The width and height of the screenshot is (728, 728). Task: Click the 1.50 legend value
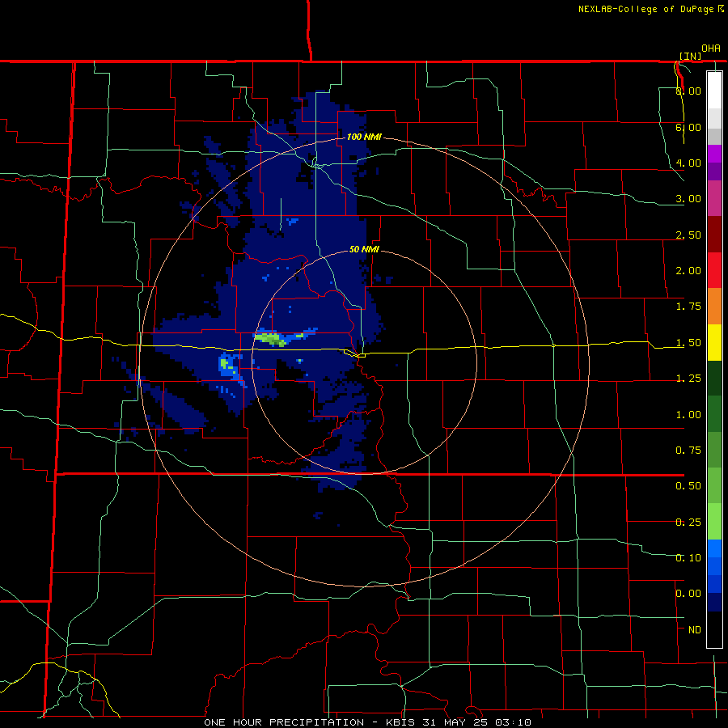(x=688, y=343)
